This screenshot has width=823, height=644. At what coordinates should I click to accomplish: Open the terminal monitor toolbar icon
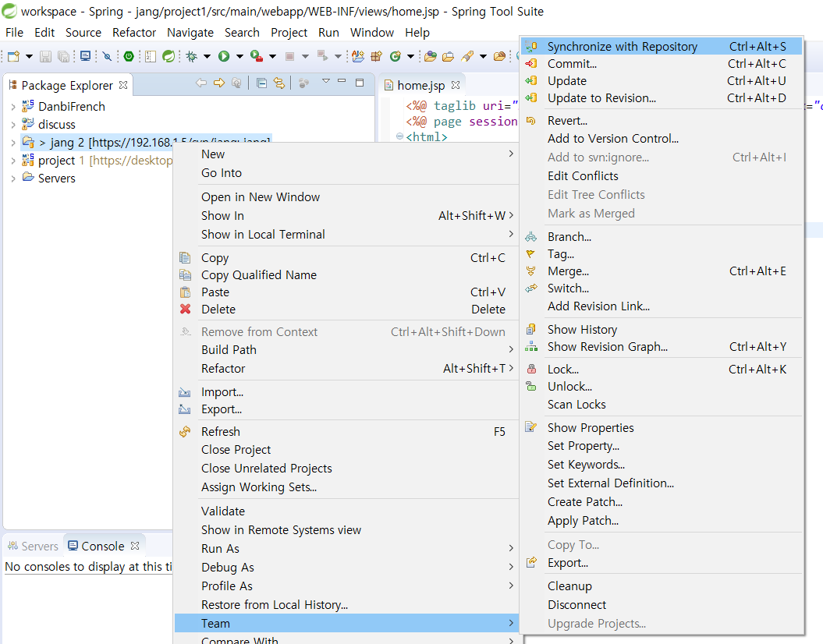(86, 56)
